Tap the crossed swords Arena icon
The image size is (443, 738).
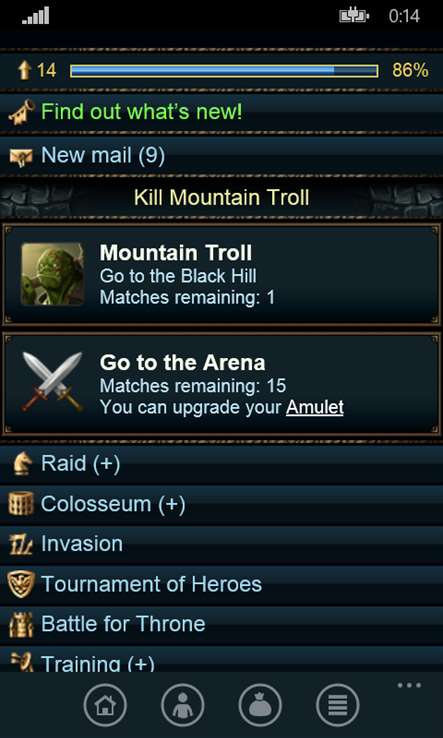pos(52,382)
